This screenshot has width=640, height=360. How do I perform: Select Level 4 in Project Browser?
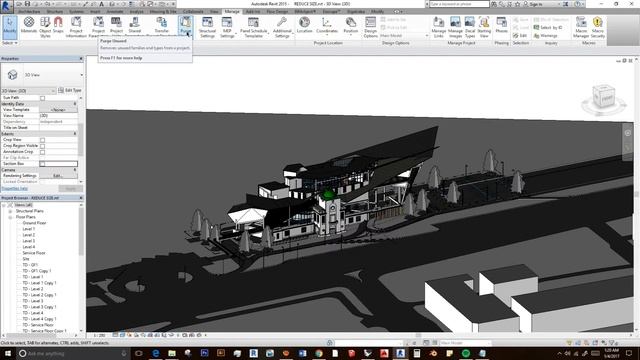(x=29, y=247)
